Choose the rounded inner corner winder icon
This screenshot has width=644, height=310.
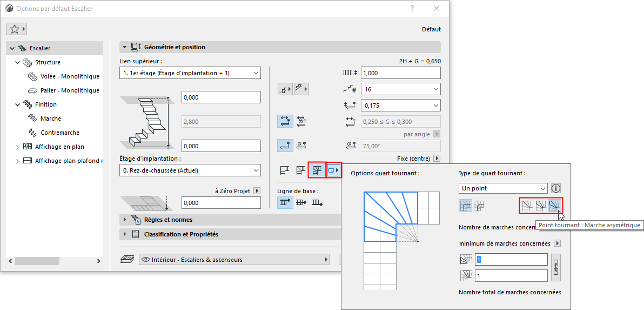[x=479, y=206]
